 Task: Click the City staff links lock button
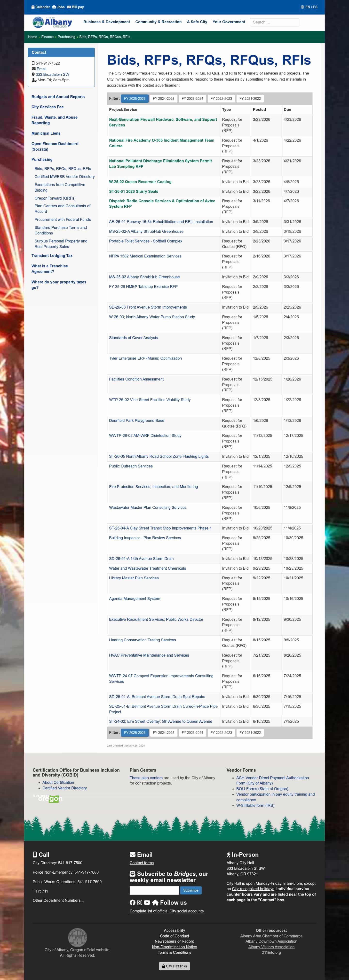click(174, 966)
